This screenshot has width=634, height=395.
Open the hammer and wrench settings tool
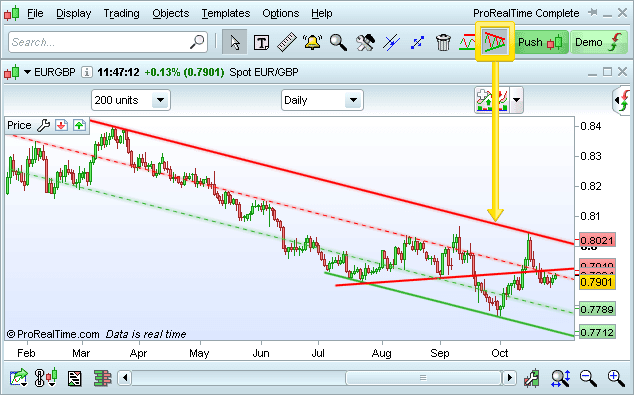pos(365,42)
